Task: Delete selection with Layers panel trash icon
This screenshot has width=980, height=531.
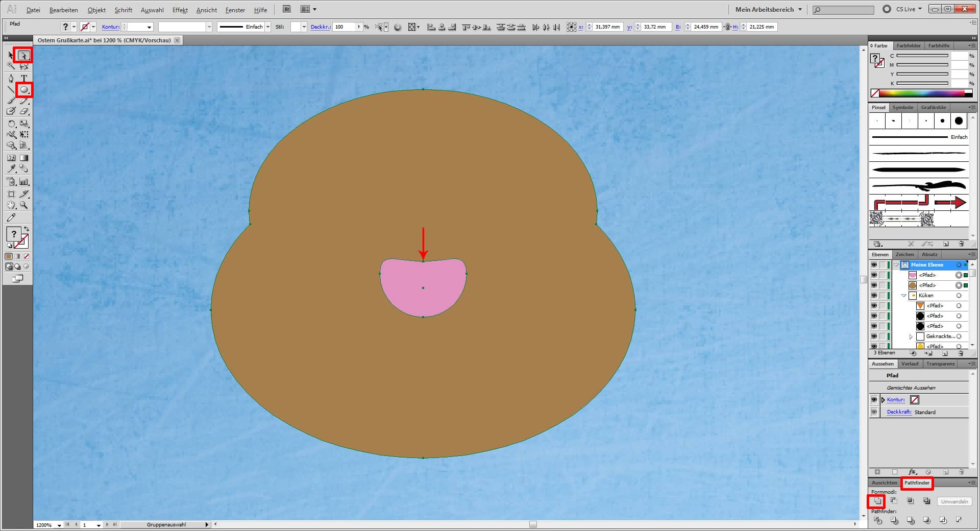Action: coord(961,353)
